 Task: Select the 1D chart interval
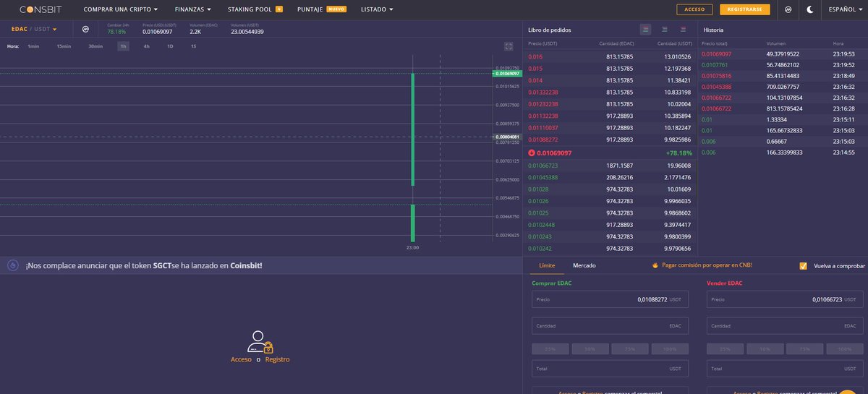pos(170,46)
